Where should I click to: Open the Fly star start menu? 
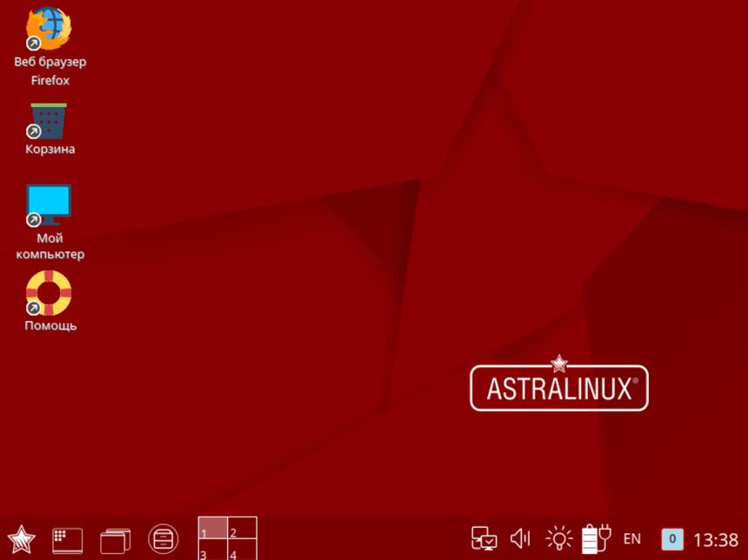click(x=22, y=537)
